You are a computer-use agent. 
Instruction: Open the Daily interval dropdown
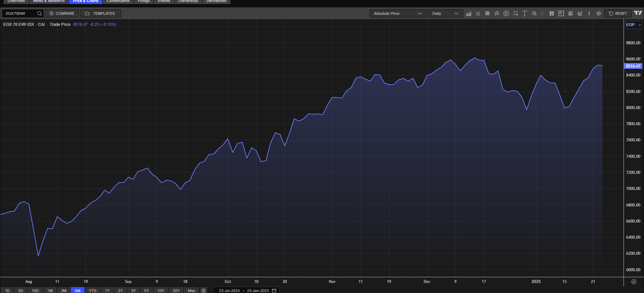coord(445,13)
